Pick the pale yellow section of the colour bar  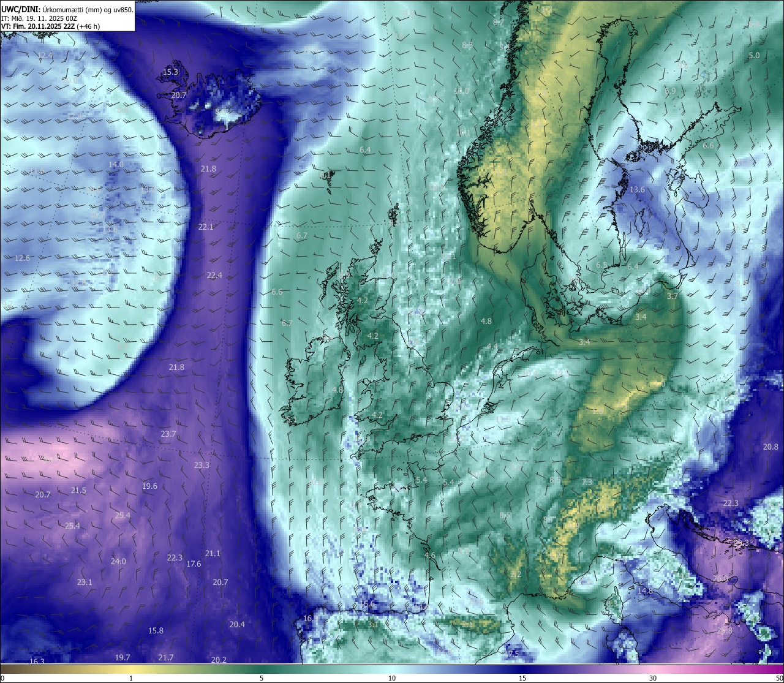click(132, 669)
